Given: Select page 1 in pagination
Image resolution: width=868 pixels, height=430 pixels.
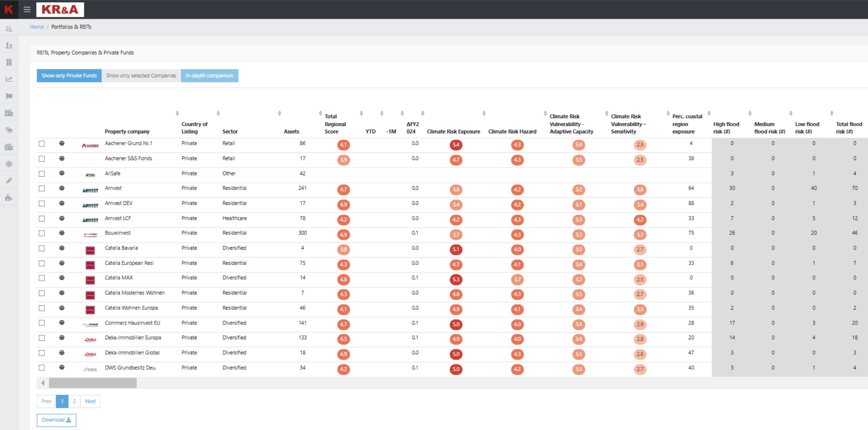Looking at the screenshot, I should point(62,401).
